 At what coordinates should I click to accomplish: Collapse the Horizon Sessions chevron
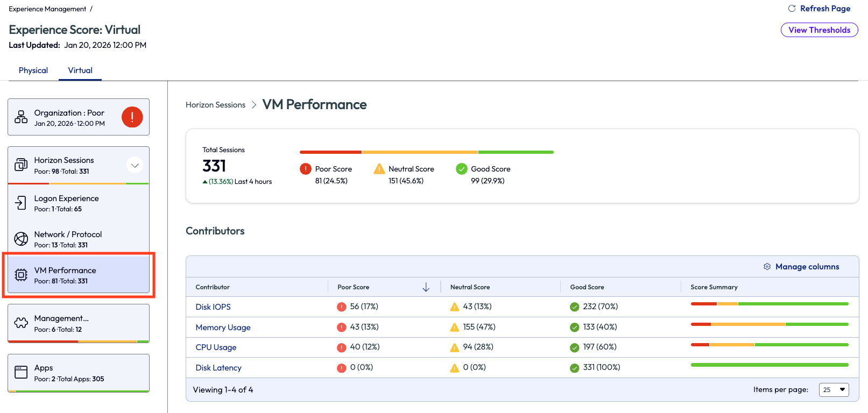(x=135, y=165)
